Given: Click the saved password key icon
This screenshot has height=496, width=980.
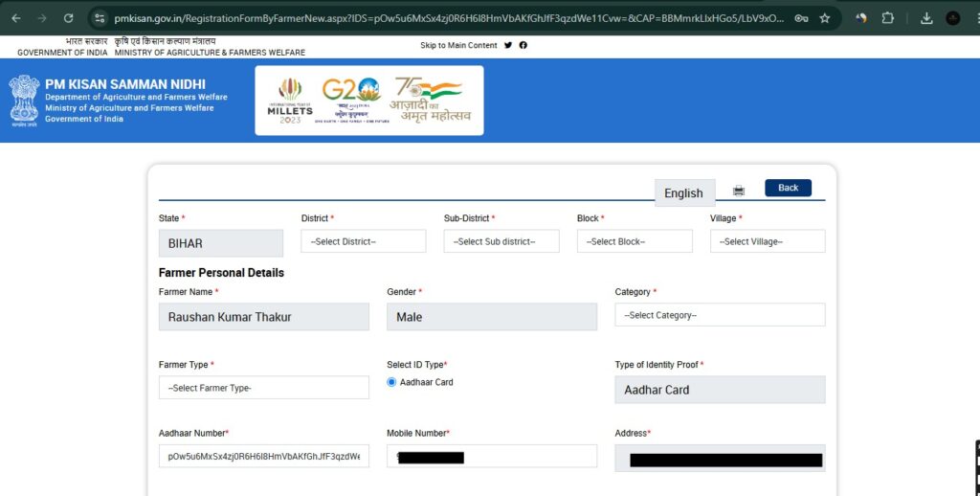Looking at the screenshot, I should (801, 18).
